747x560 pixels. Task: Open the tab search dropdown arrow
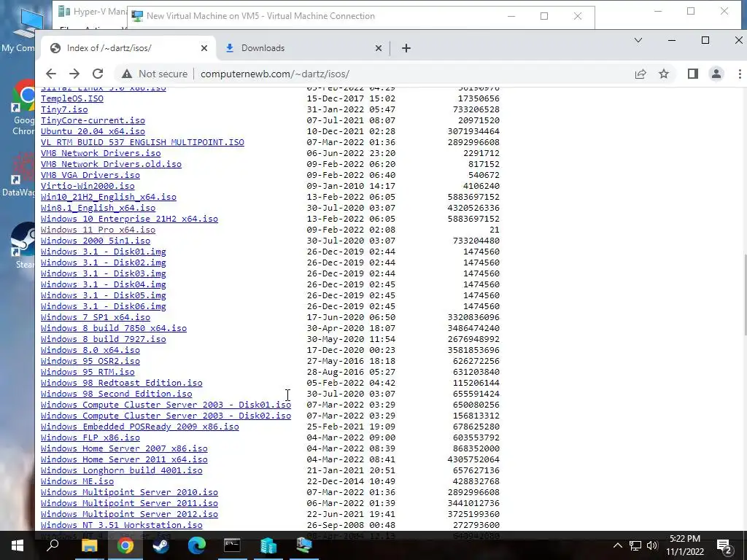(x=638, y=41)
